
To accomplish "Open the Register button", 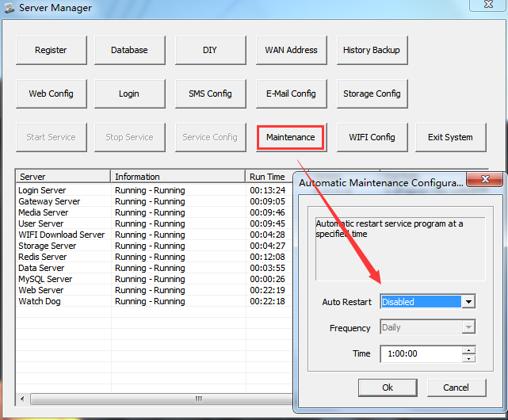I will coord(52,50).
